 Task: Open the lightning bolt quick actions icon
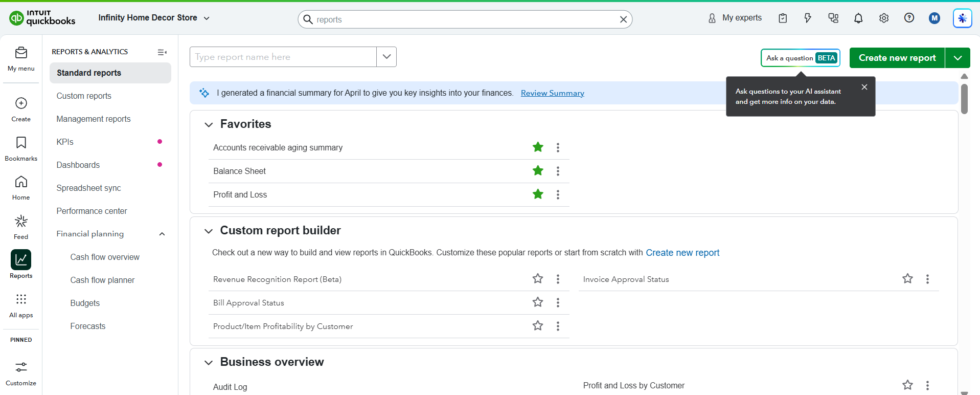tap(808, 18)
